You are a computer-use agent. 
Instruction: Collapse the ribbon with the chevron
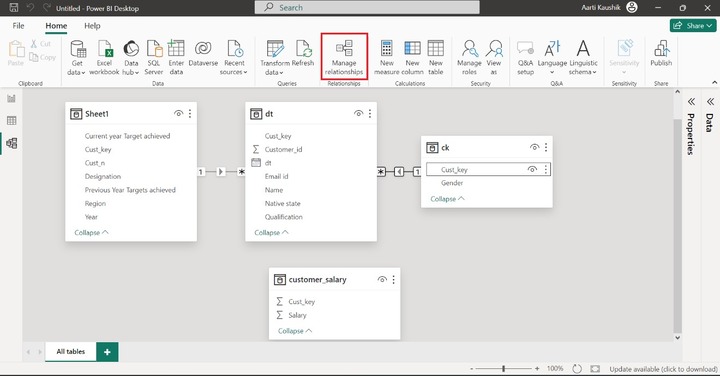(714, 83)
